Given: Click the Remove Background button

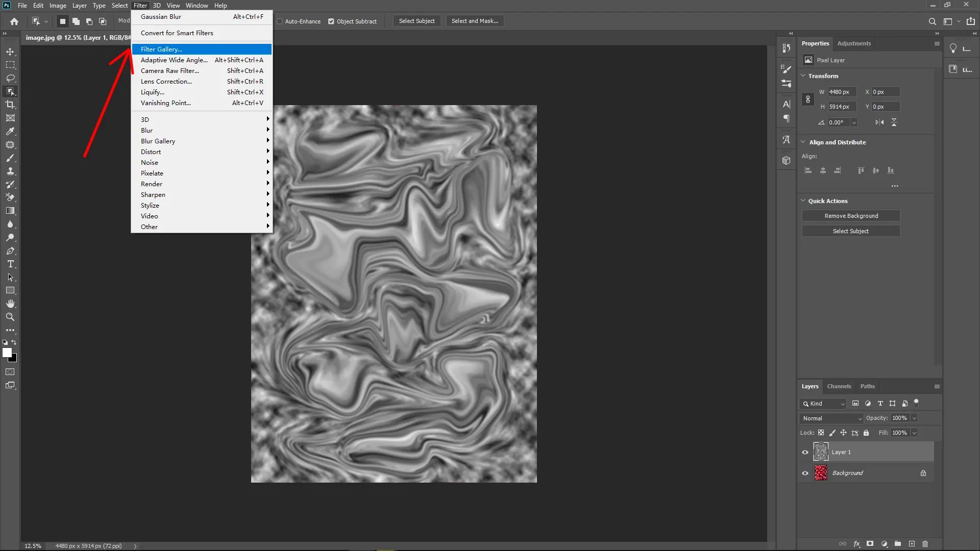Looking at the screenshot, I should 851,215.
